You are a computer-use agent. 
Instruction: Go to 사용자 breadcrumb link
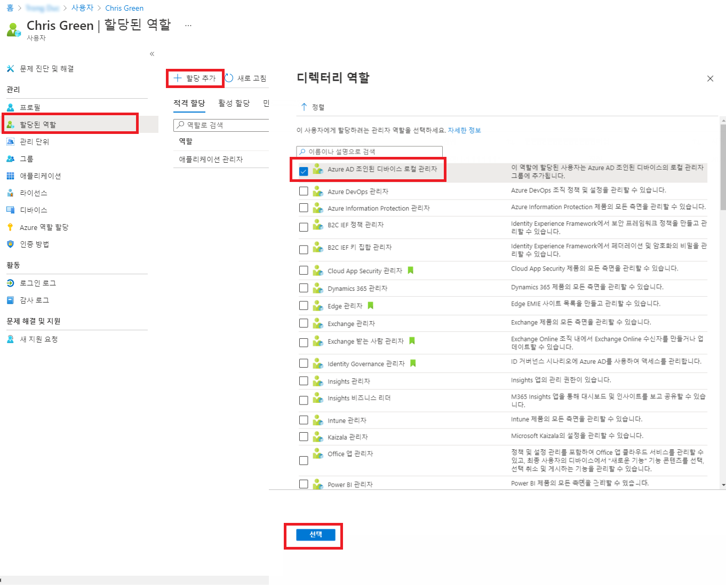83,8
